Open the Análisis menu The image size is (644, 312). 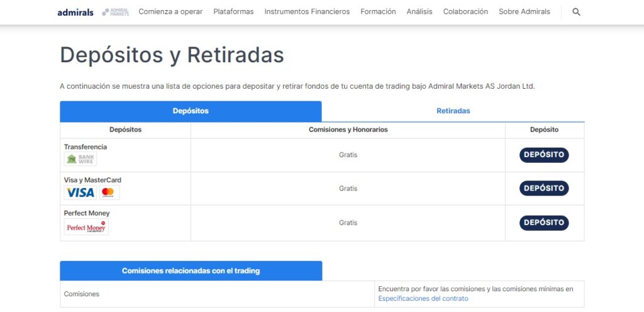pos(419,12)
